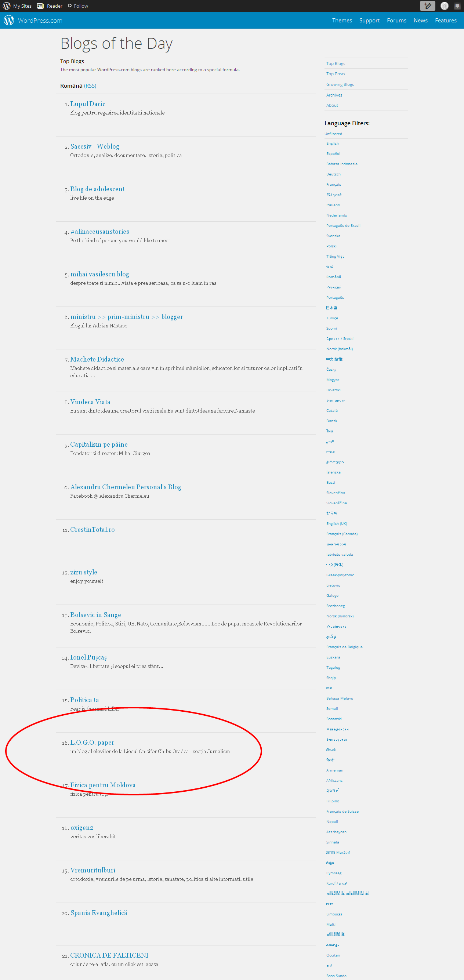Click the WordPress logo beside My Sites

coord(6,6)
